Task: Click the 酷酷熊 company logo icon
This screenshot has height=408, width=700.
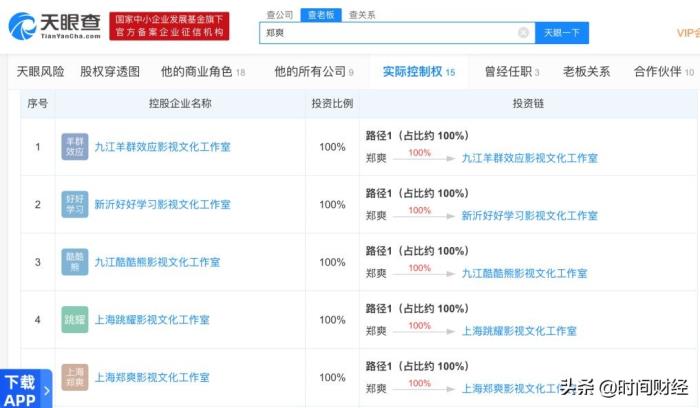Action: pos(75,262)
